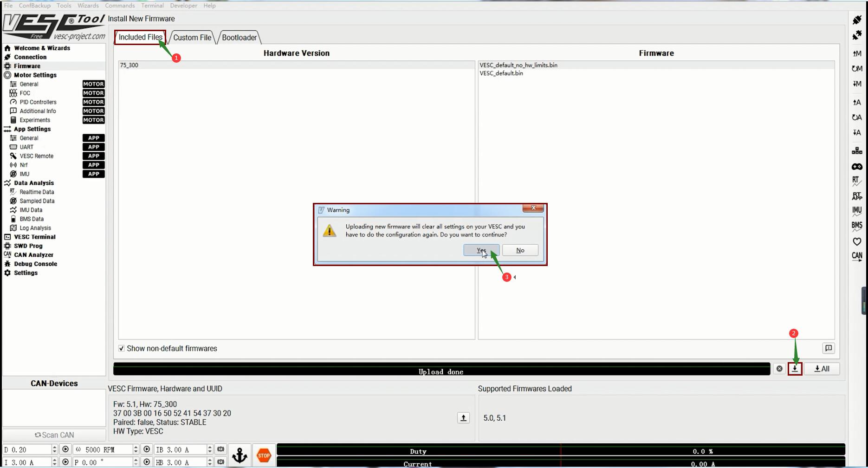Click the red STOP motor icon

tap(264, 455)
